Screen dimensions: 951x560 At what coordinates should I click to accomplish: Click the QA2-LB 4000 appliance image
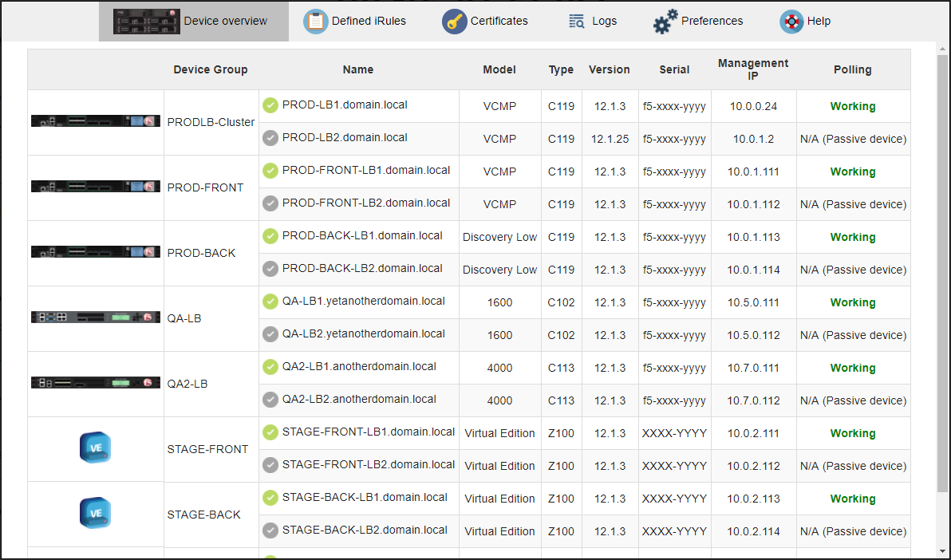pyautogui.click(x=96, y=383)
